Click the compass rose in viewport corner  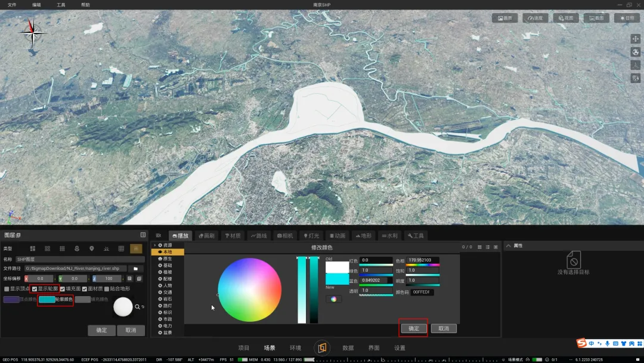(33, 32)
